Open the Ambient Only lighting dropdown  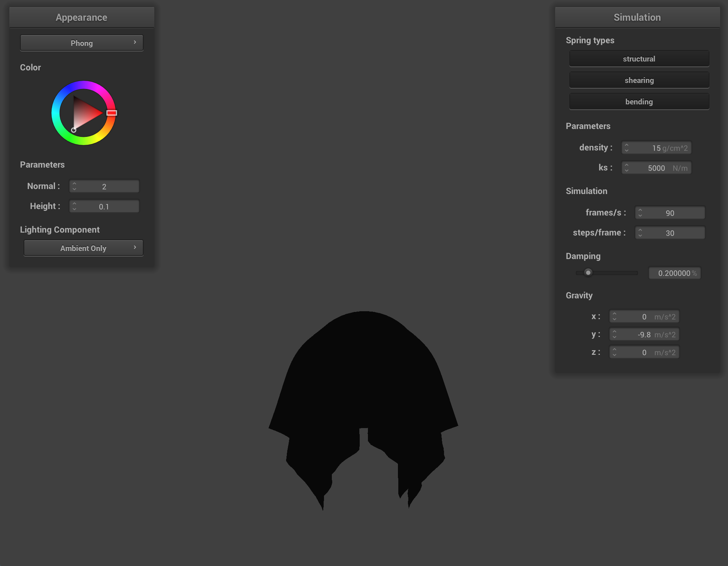(83, 248)
